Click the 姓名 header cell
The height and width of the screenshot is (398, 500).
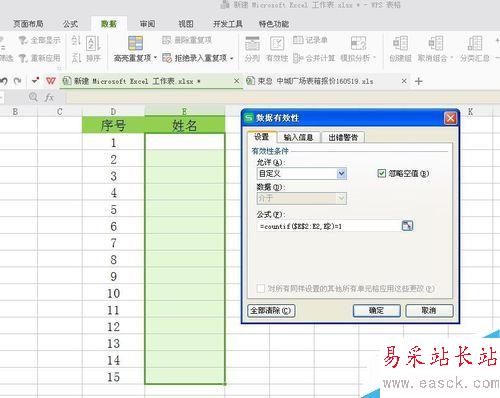185,125
